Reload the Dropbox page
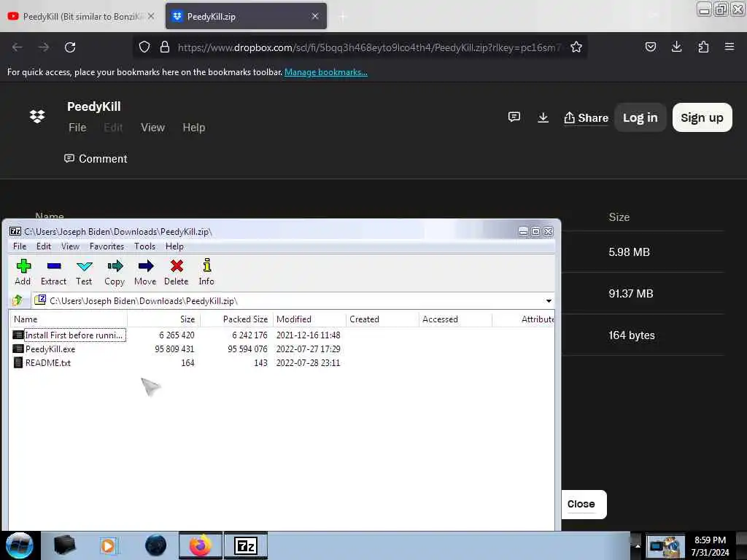 [x=70, y=47]
